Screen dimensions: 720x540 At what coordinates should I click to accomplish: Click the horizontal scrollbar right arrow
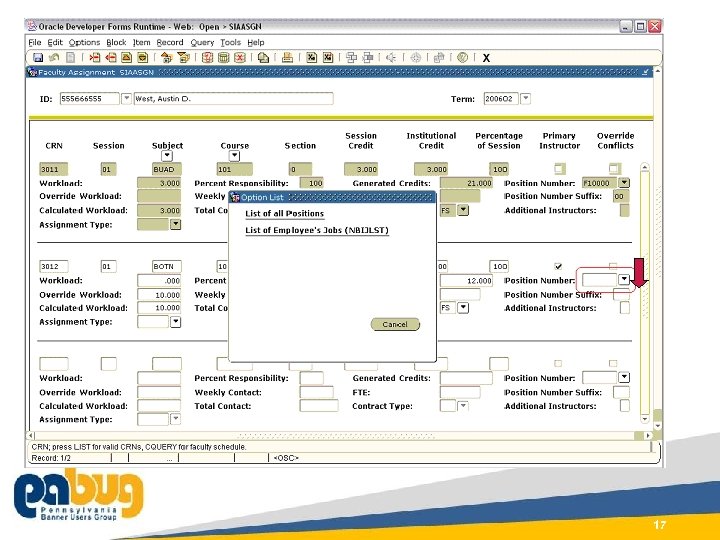pyautogui.click(x=648, y=435)
